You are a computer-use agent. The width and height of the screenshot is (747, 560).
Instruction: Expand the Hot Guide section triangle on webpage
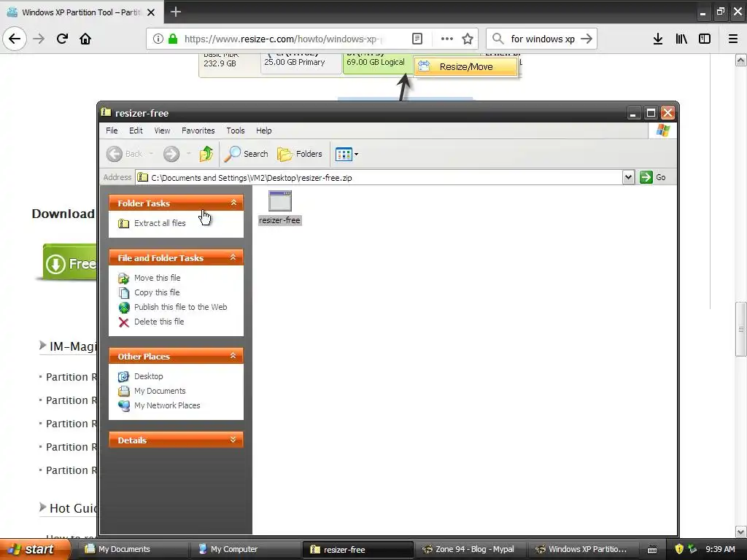pos(42,507)
